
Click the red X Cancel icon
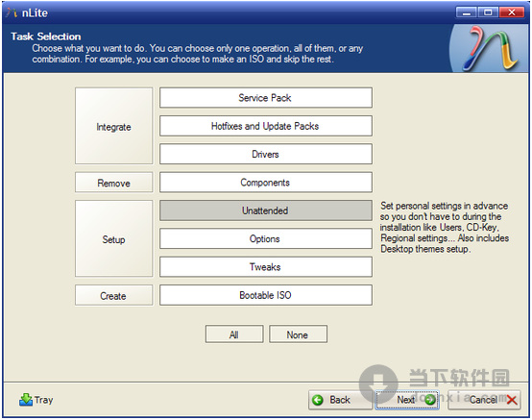[x=512, y=401]
